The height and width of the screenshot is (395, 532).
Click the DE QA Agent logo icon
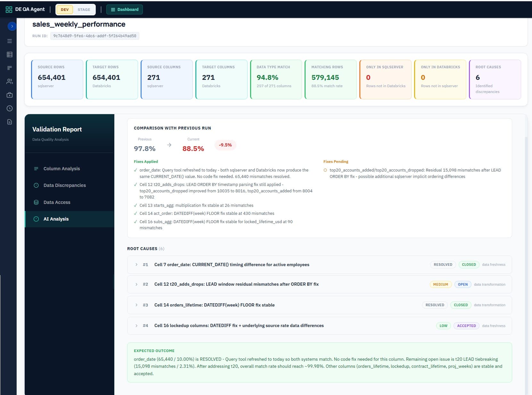(9, 10)
